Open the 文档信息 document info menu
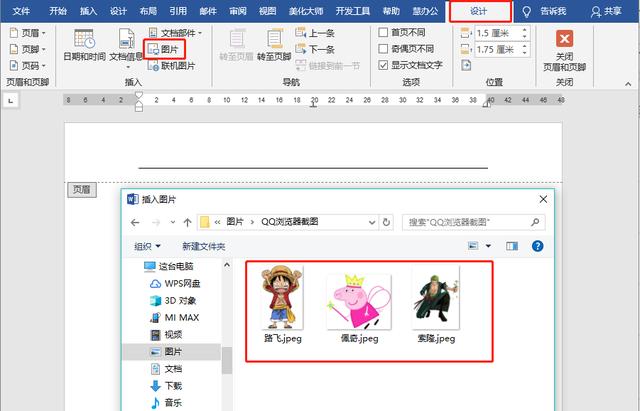This screenshot has width=640, height=411. click(x=127, y=48)
